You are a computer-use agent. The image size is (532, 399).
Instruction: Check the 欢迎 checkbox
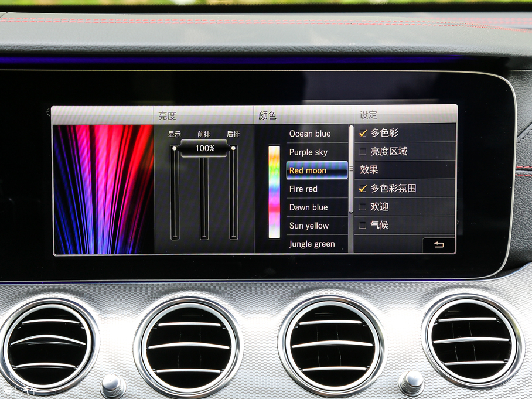click(x=363, y=207)
